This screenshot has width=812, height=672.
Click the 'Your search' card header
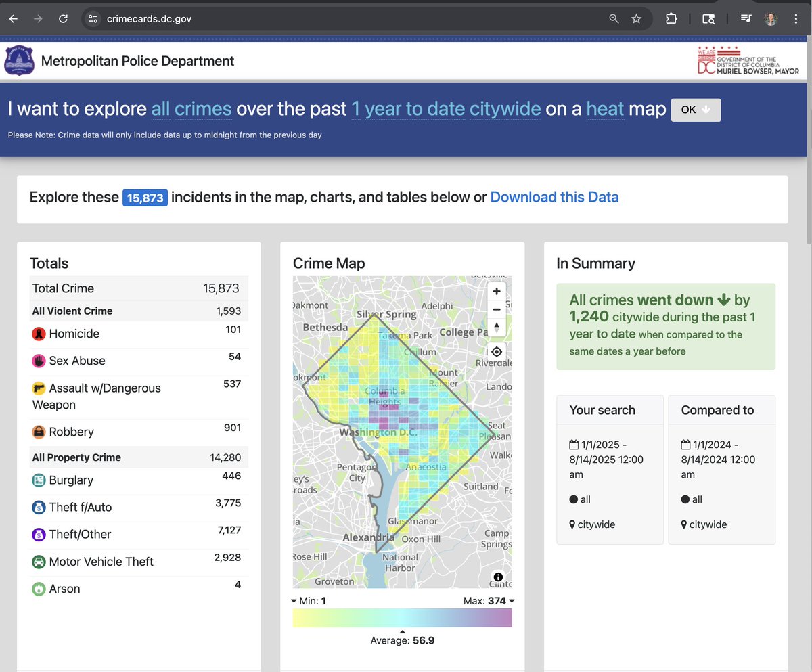(610, 410)
